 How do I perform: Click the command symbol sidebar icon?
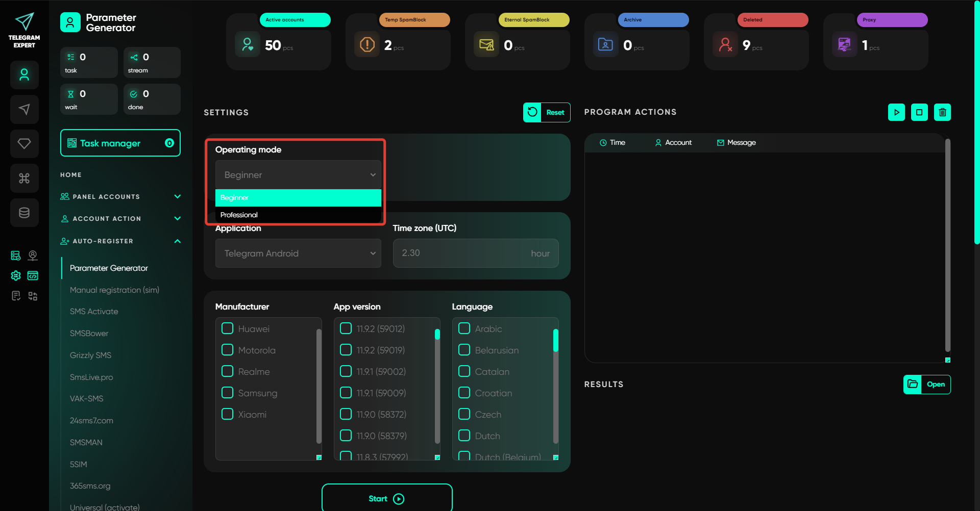pyautogui.click(x=24, y=178)
